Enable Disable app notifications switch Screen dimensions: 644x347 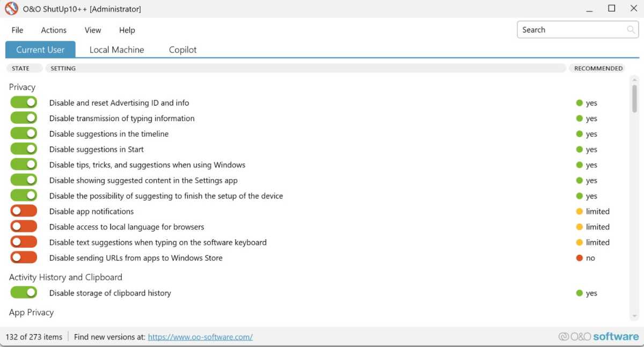click(24, 211)
